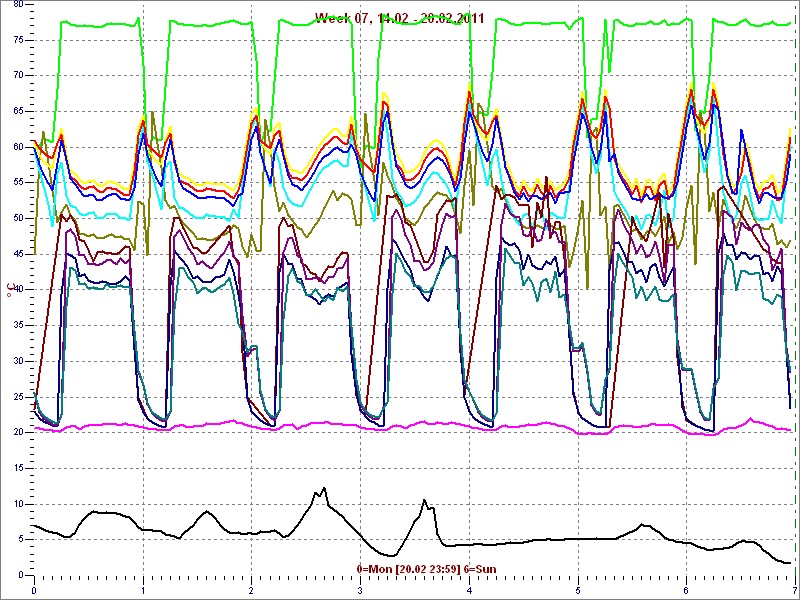Click x-axis day marker "1"
The height and width of the screenshot is (600, 800).
pyautogui.click(x=143, y=590)
